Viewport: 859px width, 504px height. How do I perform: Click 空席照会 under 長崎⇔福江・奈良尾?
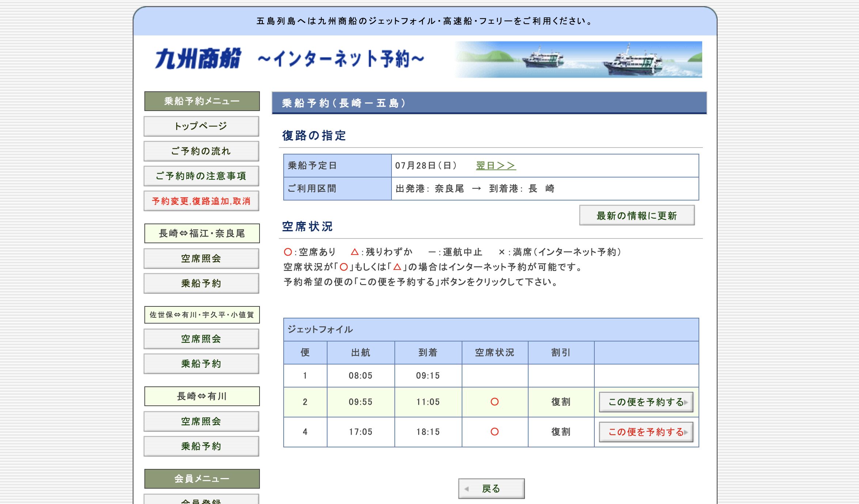click(201, 259)
